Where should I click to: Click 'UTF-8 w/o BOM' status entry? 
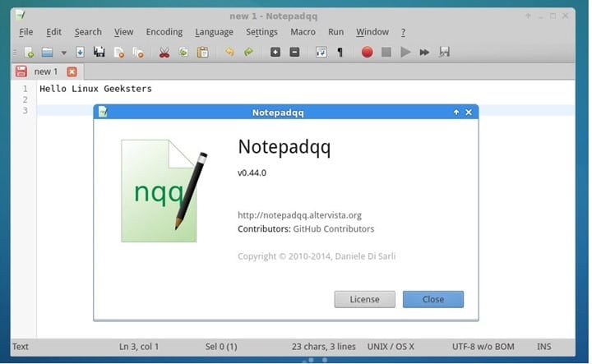(483, 347)
